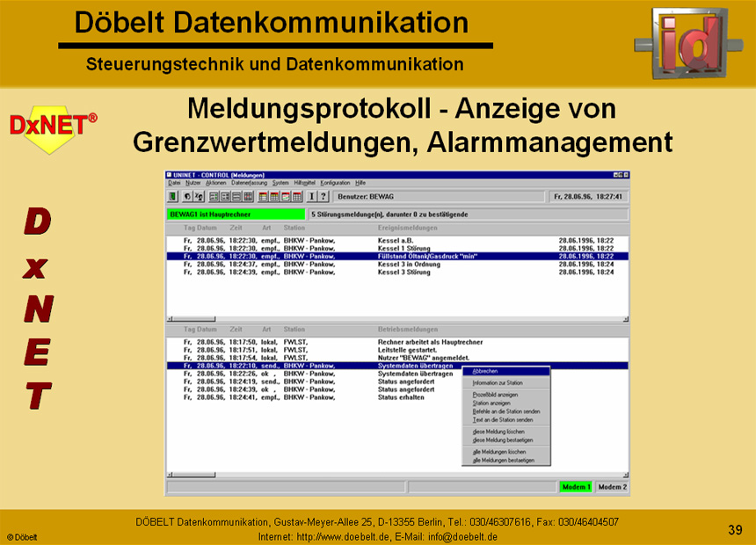756x545 pixels.
Task: Select 'Rechner arbeitet als Hauptrechner' operating message
Action: pos(397,342)
